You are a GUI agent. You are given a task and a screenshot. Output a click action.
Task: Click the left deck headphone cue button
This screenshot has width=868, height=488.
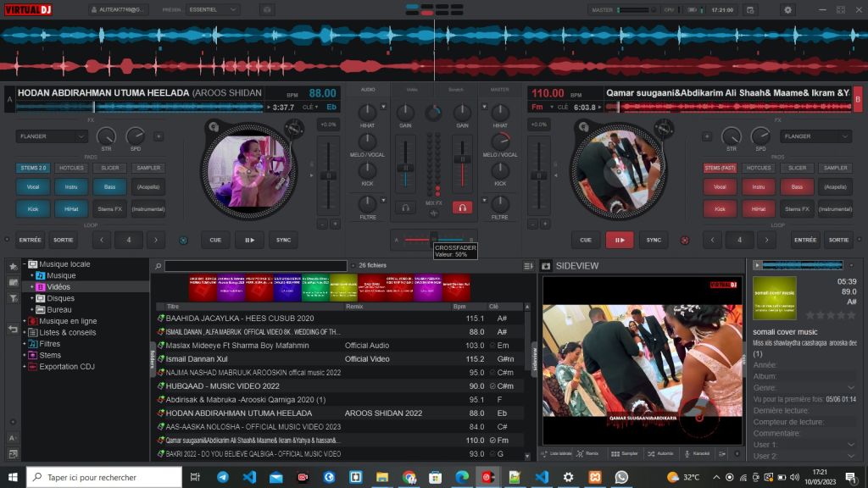click(406, 208)
